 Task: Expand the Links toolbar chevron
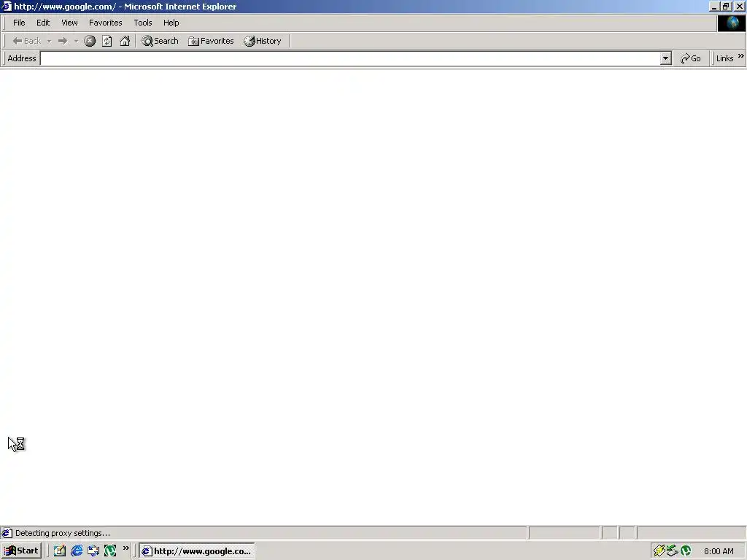[741, 56]
